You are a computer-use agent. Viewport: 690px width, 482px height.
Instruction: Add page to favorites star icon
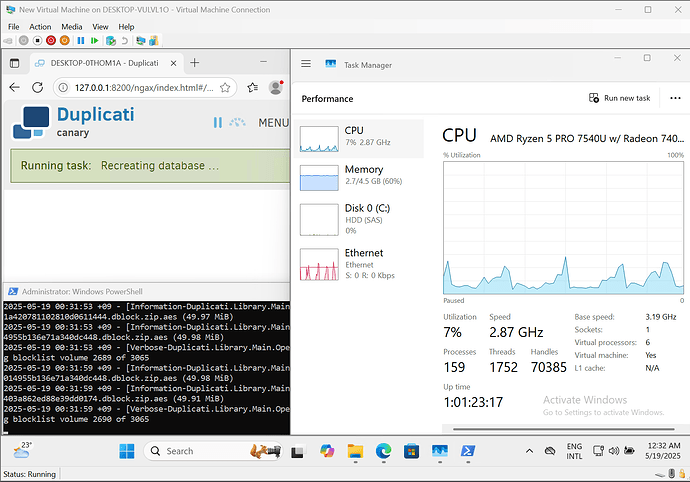225,88
